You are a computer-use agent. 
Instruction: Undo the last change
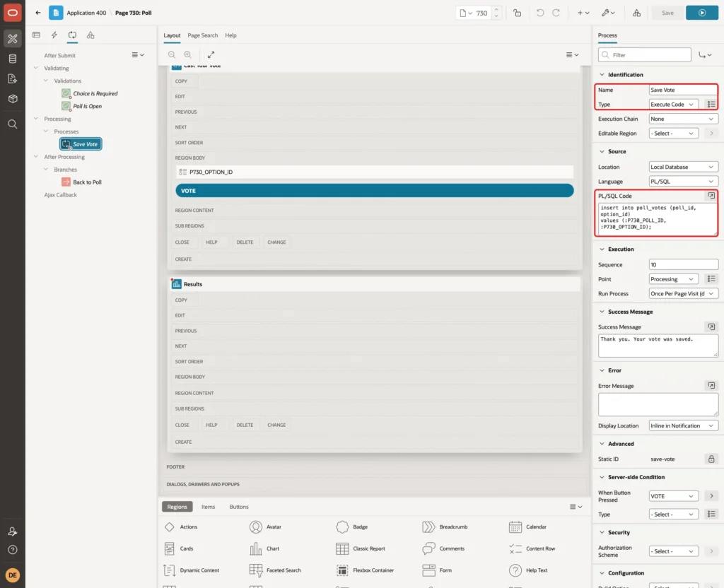coord(539,13)
